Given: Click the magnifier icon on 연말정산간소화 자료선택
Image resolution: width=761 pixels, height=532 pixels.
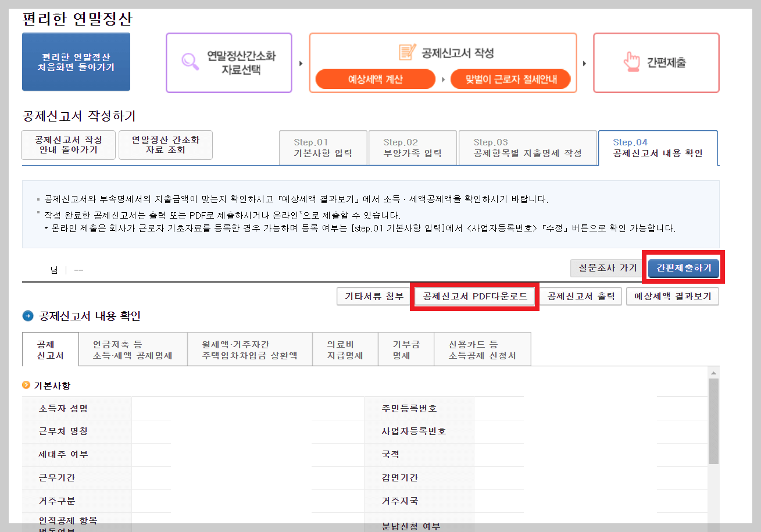Looking at the screenshot, I should pos(190,62).
